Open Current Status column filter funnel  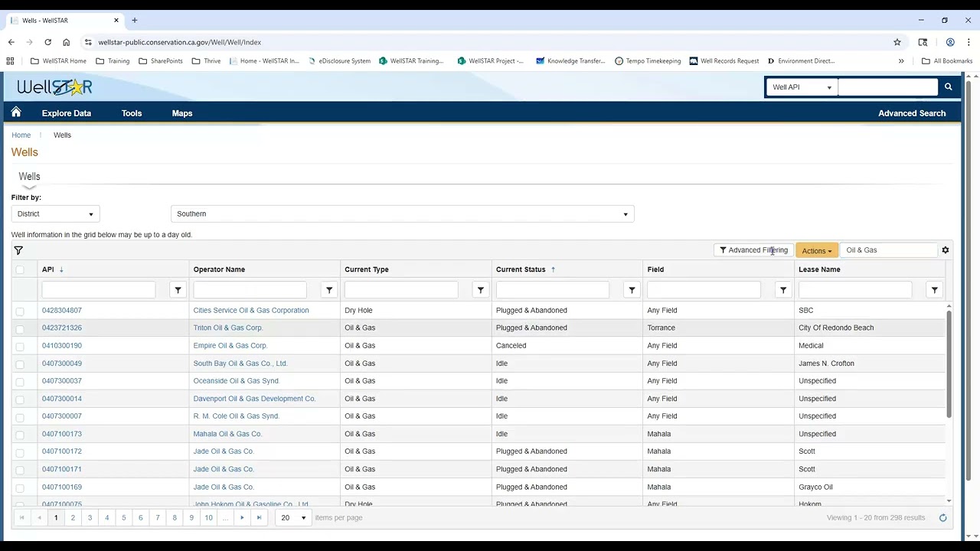(x=632, y=290)
